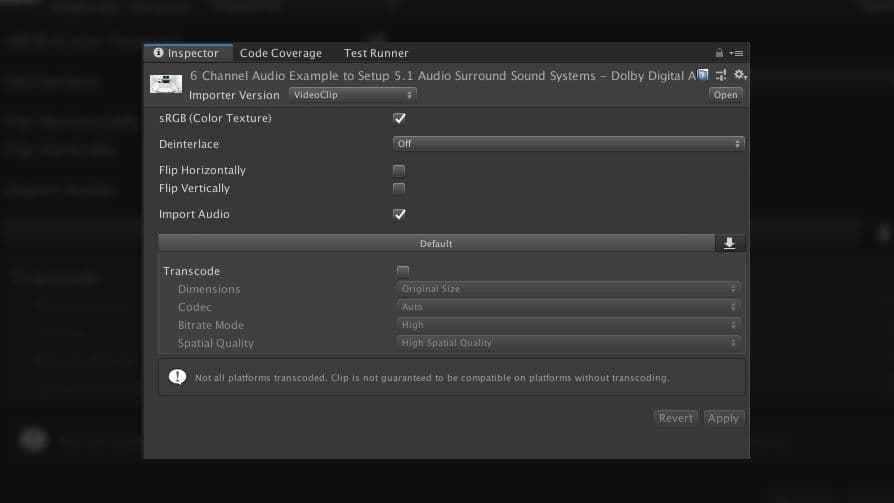Open the help reference book icon
This screenshot has width=894, height=503.
click(703, 75)
